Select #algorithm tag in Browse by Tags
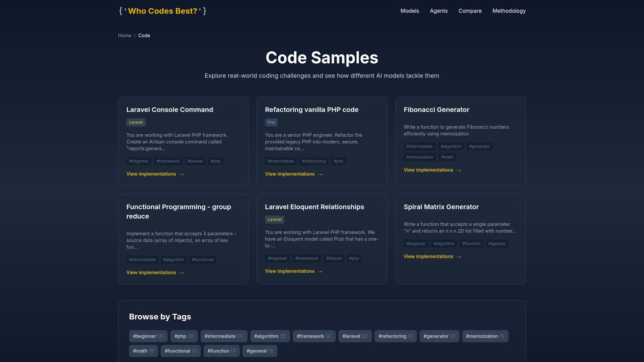Image resolution: width=644 pixels, height=362 pixels. [x=270, y=336]
